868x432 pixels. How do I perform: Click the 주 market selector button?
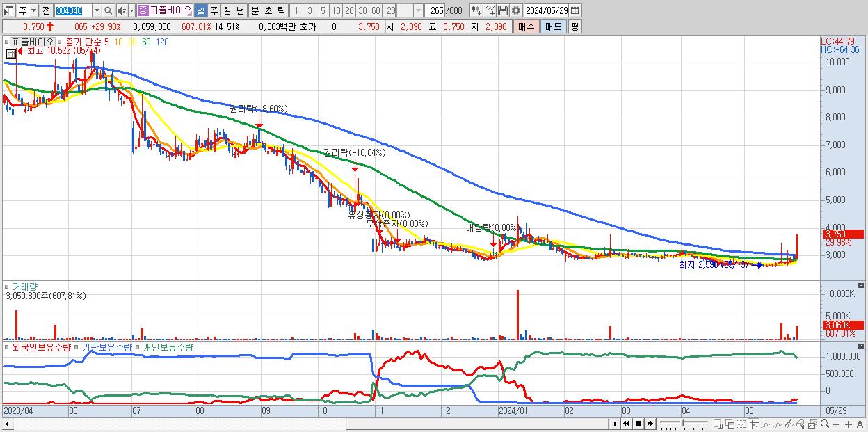[23, 10]
